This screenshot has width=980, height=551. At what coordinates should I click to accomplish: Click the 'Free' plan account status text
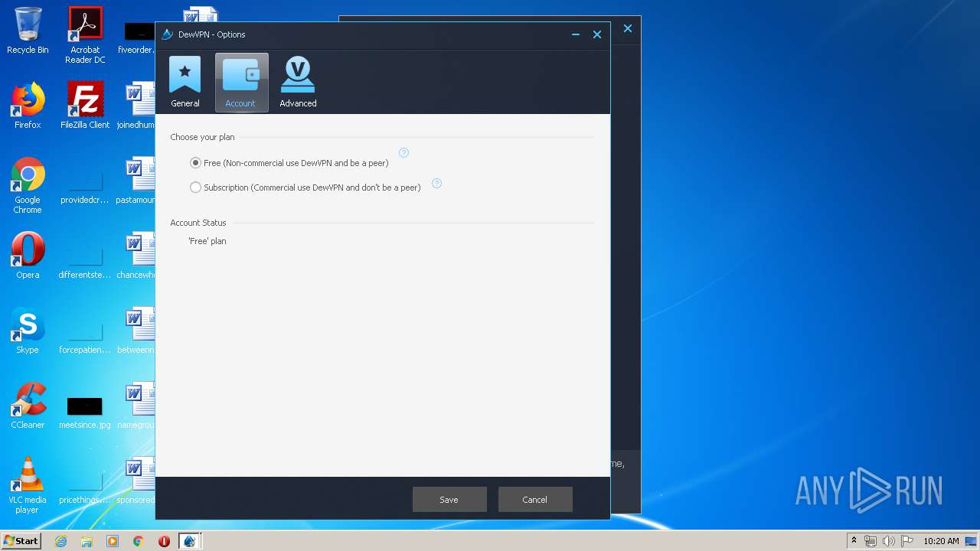pos(207,241)
